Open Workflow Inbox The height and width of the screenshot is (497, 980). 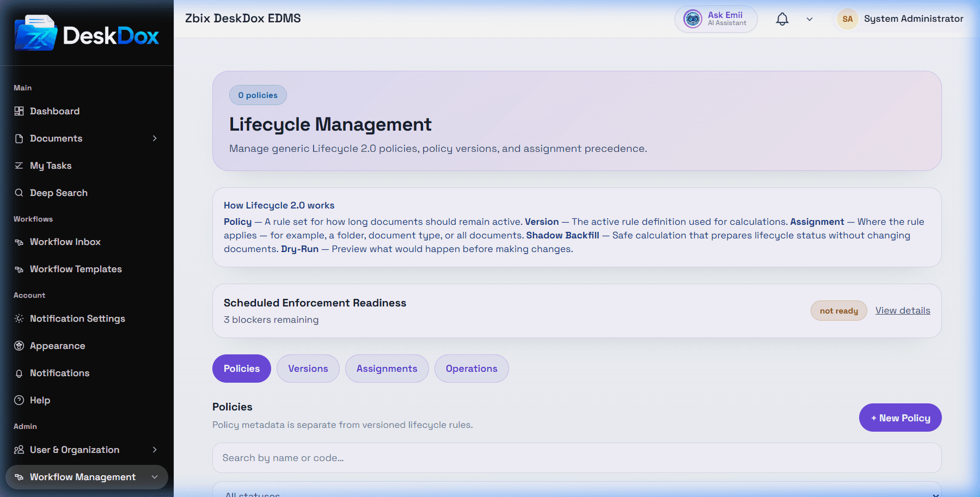click(87, 242)
